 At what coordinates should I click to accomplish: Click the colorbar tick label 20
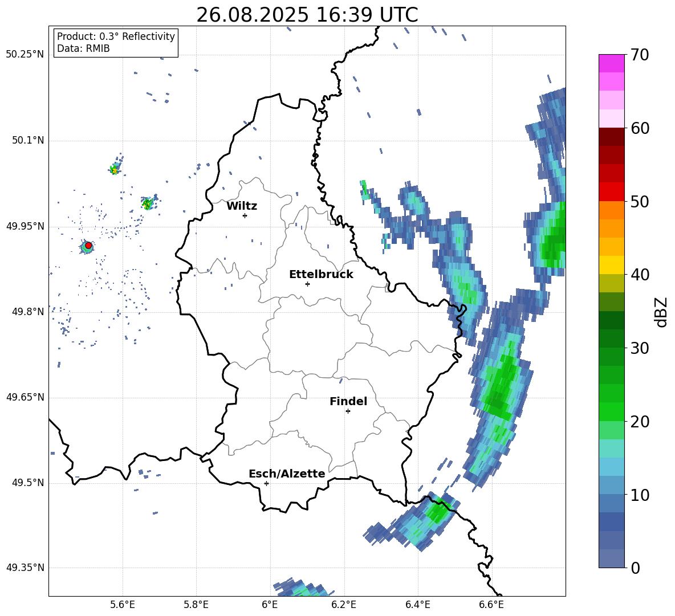640,422
